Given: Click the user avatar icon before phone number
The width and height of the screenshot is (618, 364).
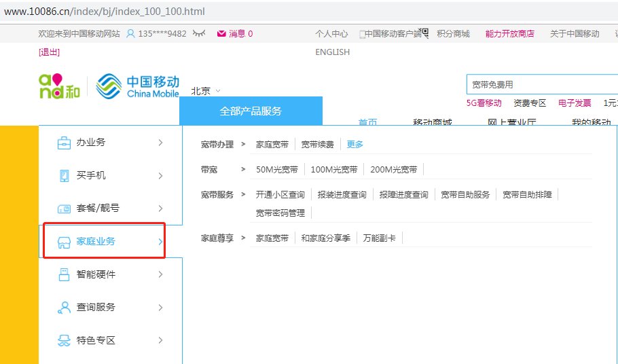Looking at the screenshot, I should click(x=130, y=34).
